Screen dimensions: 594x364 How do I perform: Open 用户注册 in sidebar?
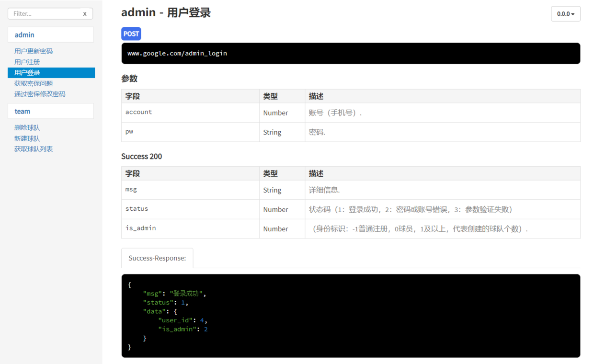27,62
